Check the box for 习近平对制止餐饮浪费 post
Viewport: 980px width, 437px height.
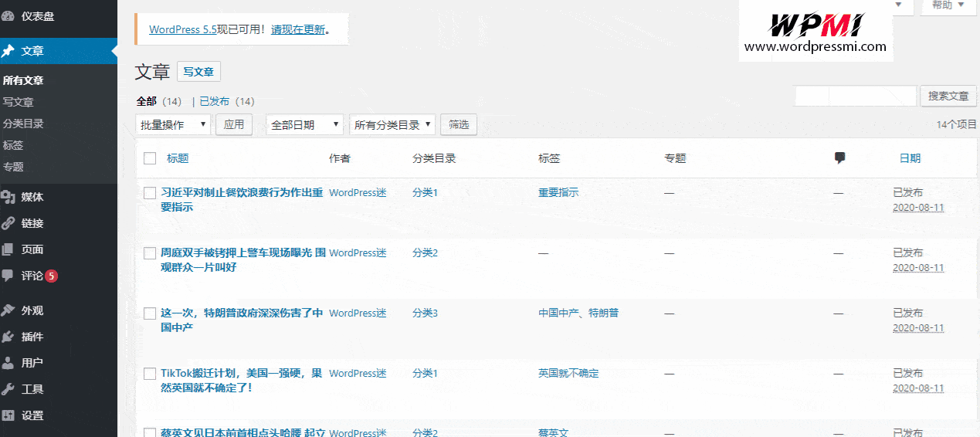point(150,193)
